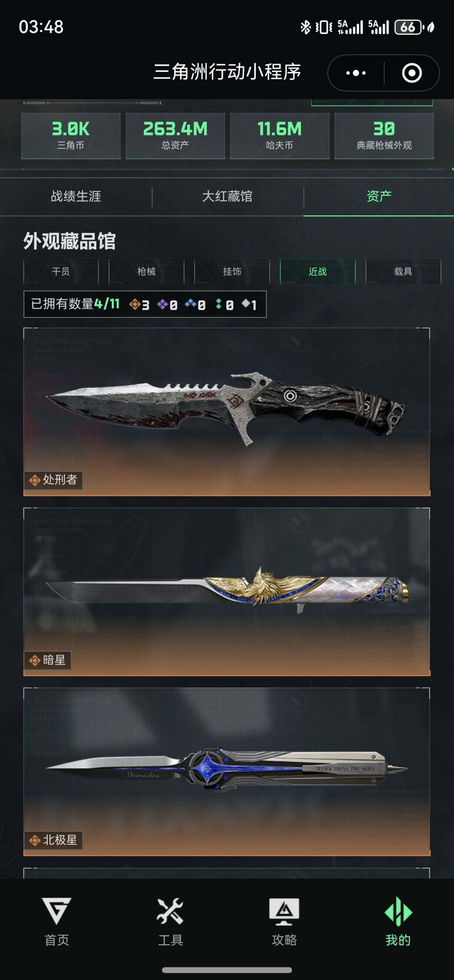Filter collection by 枪械
The width and height of the screenshot is (454, 980).
[146, 272]
